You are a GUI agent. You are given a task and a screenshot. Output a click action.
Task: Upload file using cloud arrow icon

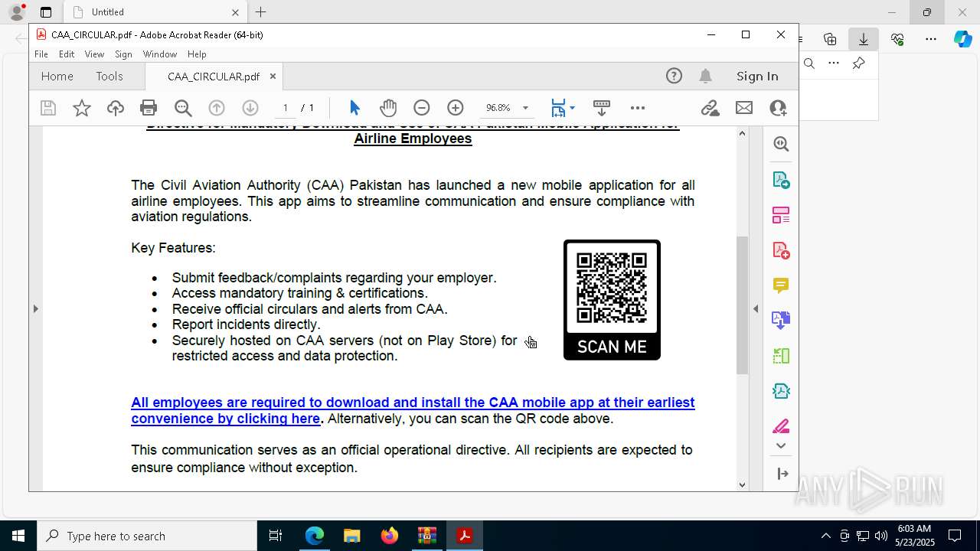pos(116,108)
